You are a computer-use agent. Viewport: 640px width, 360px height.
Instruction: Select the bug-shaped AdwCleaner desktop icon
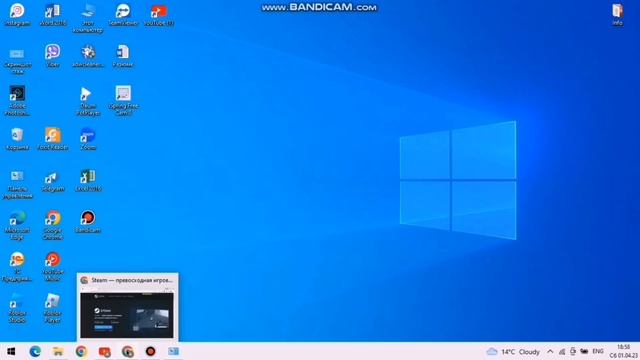tap(88, 56)
